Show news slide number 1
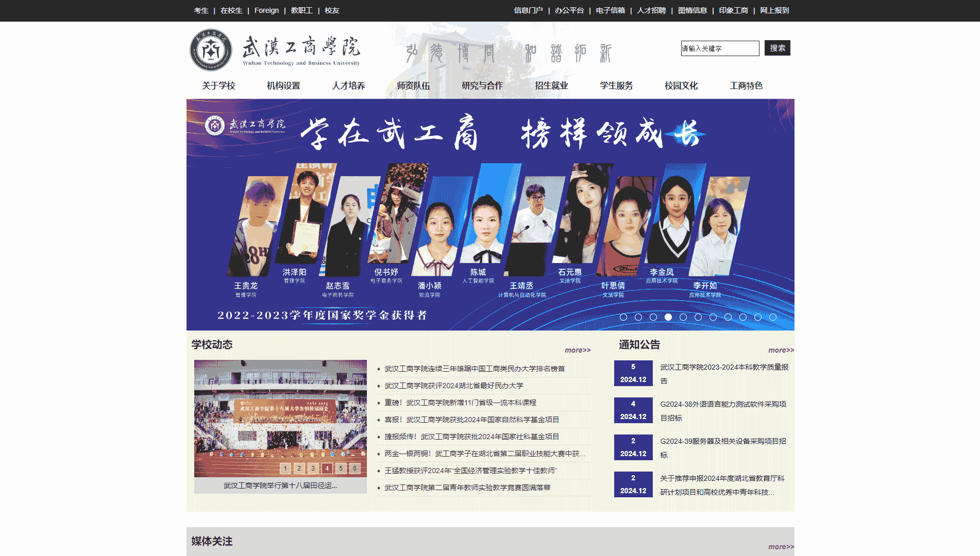This screenshot has width=980, height=556. coord(285,468)
